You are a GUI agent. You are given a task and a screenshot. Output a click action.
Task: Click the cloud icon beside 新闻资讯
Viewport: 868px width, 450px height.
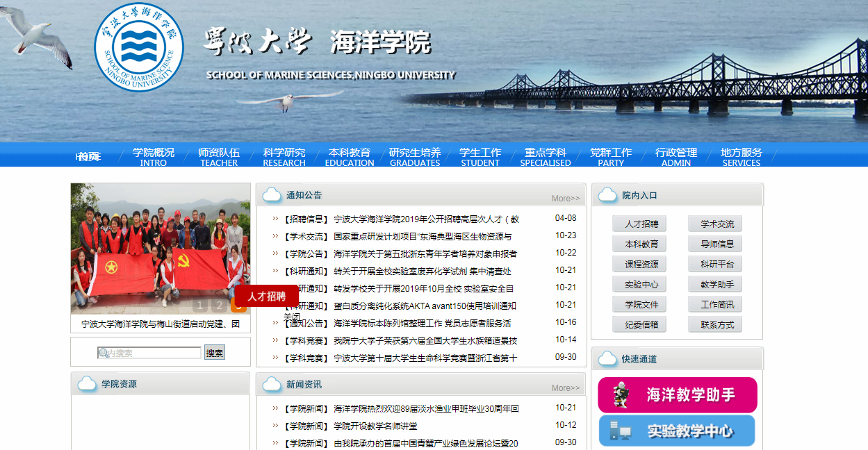(272, 384)
